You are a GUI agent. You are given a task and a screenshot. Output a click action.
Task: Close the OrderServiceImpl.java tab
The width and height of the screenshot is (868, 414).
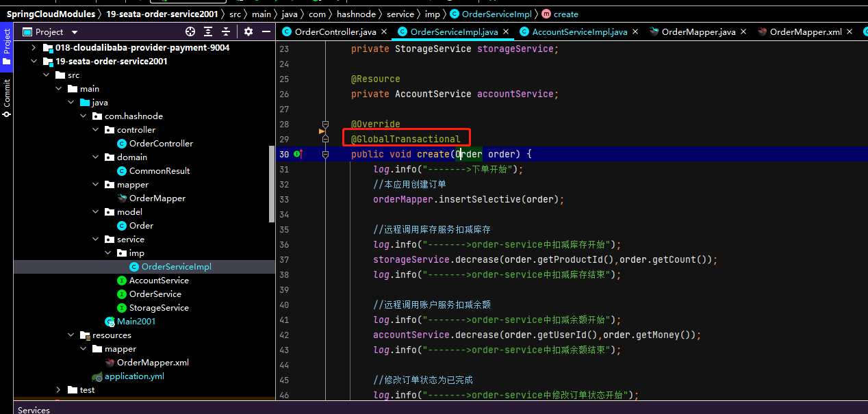pos(507,31)
